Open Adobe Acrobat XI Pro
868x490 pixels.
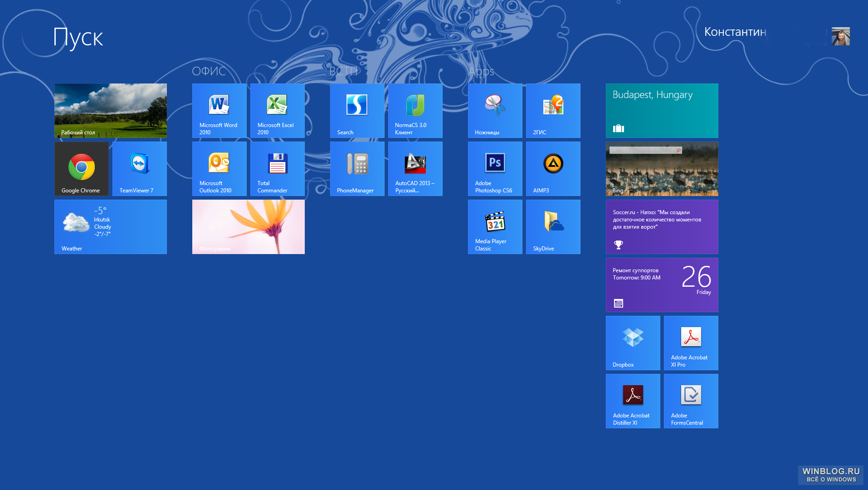coord(691,343)
